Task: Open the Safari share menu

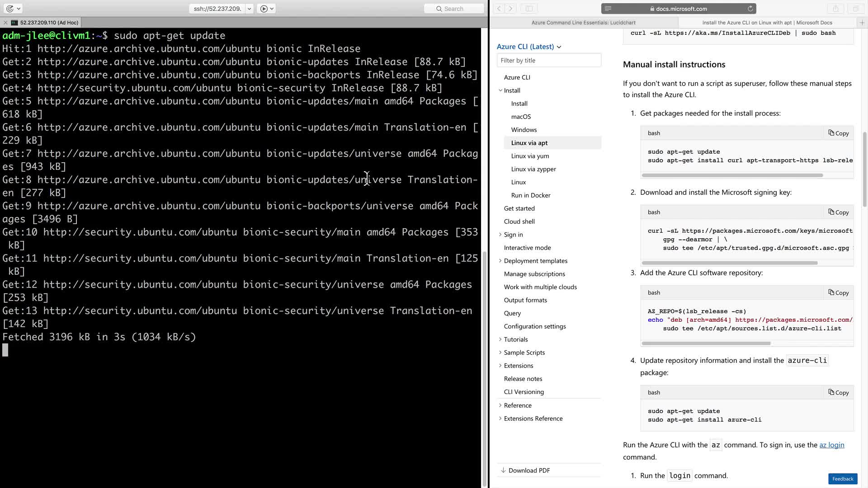Action: tap(835, 9)
